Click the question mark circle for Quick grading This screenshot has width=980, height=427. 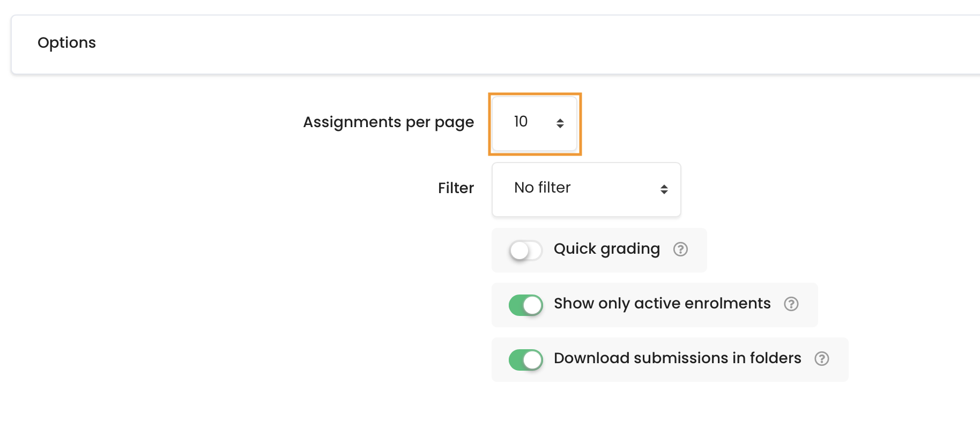tap(680, 249)
